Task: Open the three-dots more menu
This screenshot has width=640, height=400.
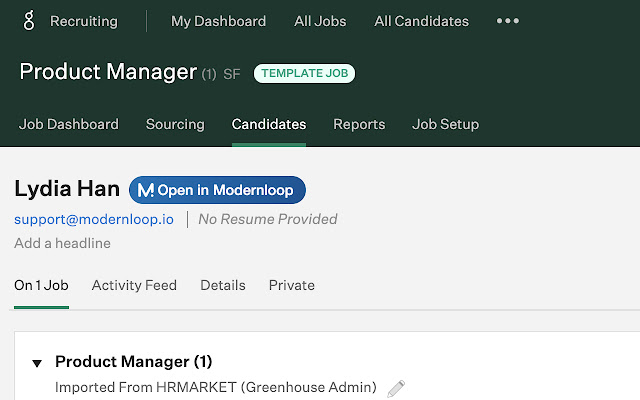Action: click(508, 21)
